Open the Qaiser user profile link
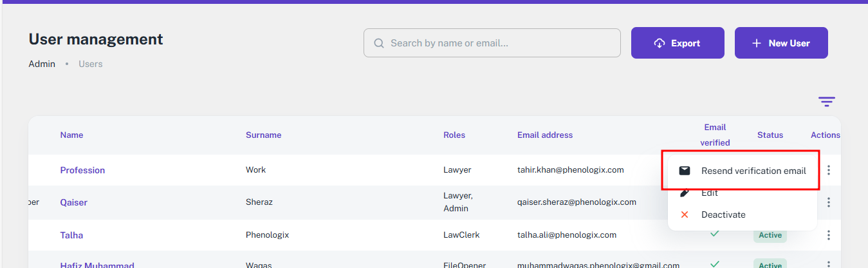The height and width of the screenshot is (268, 868). (x=73, y=202)
